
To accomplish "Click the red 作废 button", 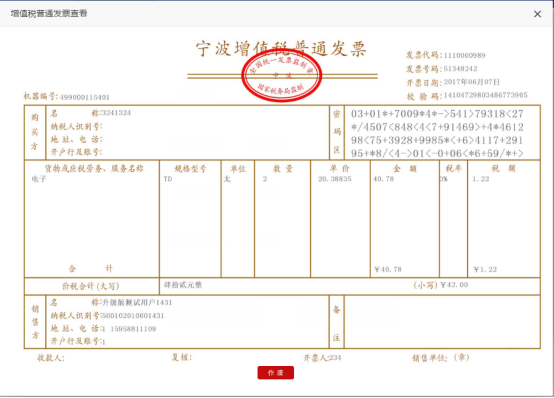I will [x=276, y=373].
